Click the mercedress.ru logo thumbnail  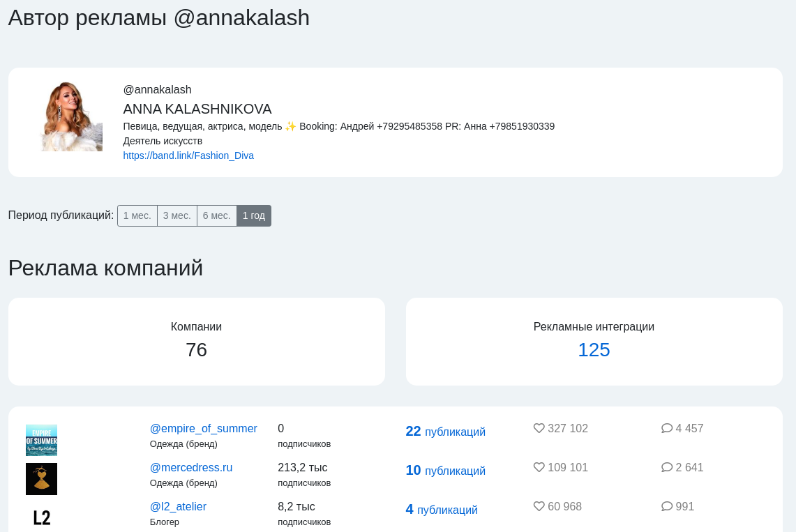click(x=42, y=479)
